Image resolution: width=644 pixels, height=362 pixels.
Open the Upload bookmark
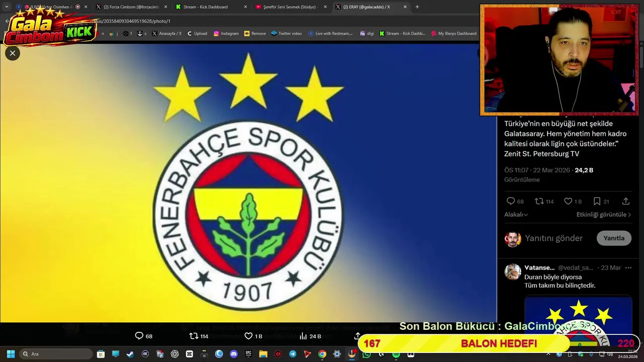197,33
